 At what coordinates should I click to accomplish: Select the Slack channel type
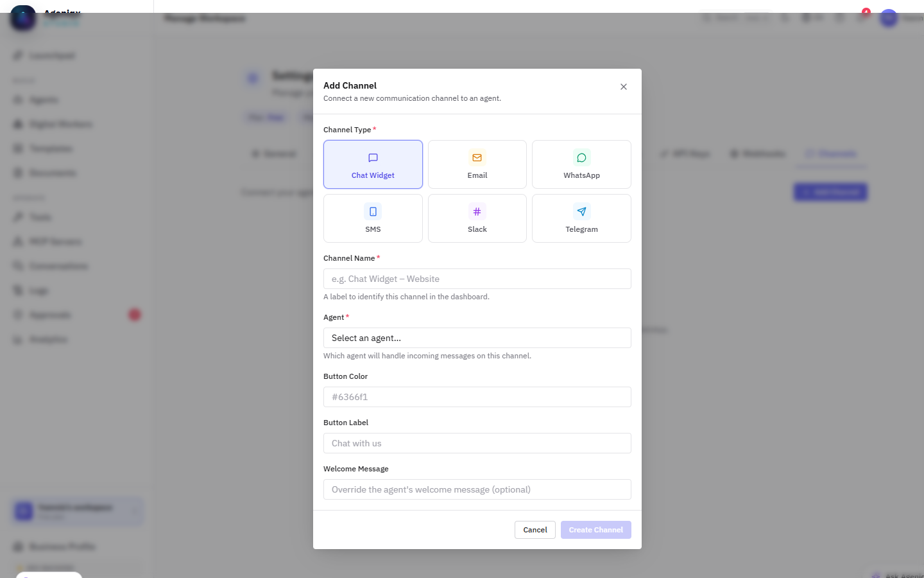477,218
